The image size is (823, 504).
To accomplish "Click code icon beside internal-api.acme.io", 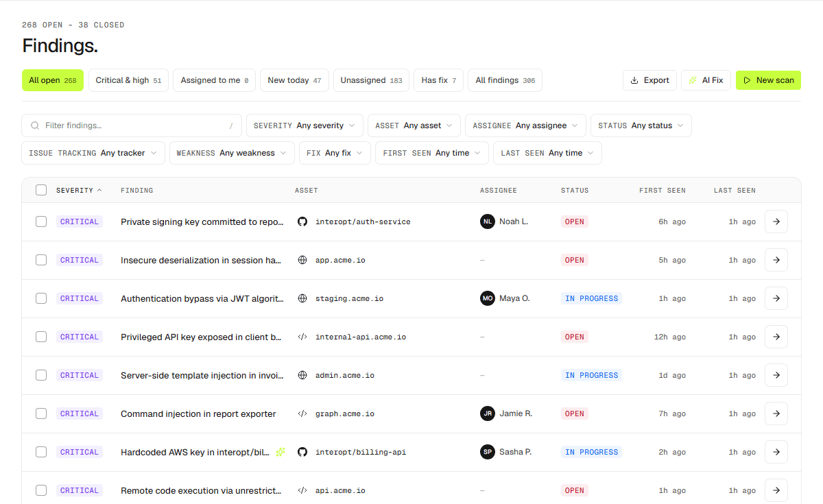I will pyautogui.click(x=302, y=337).
